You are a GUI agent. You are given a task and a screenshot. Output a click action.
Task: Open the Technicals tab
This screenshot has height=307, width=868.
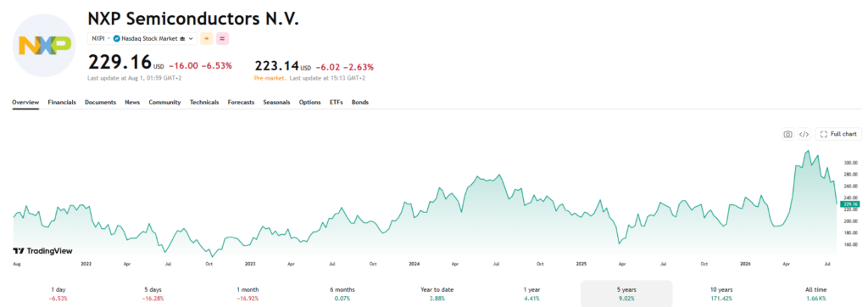click(x=204, y=103)
